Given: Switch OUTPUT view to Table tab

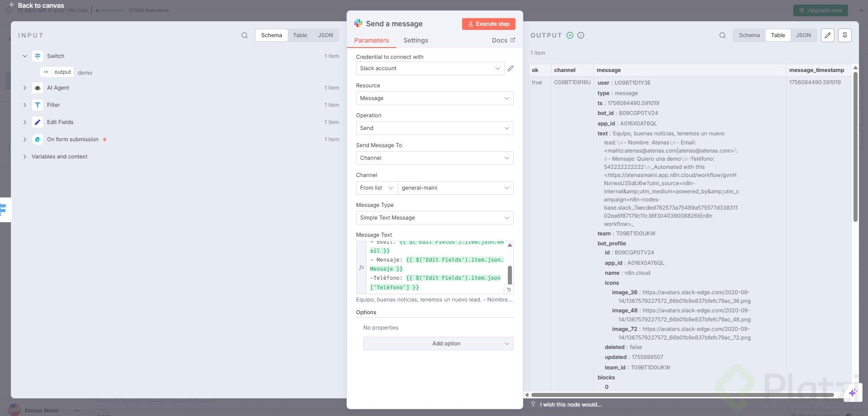Looking at the screenshot, I should 778,35.
